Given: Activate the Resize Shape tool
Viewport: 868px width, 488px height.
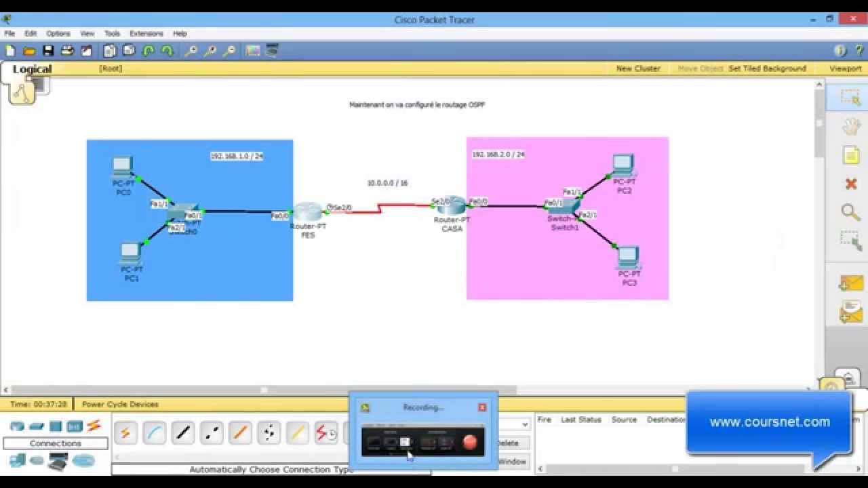Looking at the screenshot, I should tap(850, 241).
